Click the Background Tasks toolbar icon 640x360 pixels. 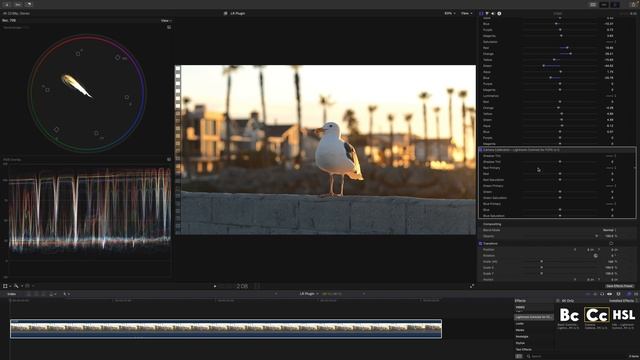[x=29, y=4]
